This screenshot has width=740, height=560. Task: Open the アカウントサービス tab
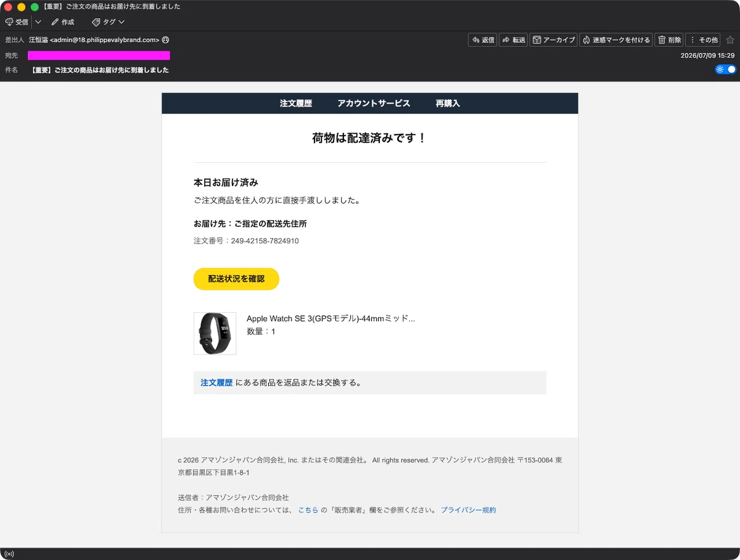374,104
